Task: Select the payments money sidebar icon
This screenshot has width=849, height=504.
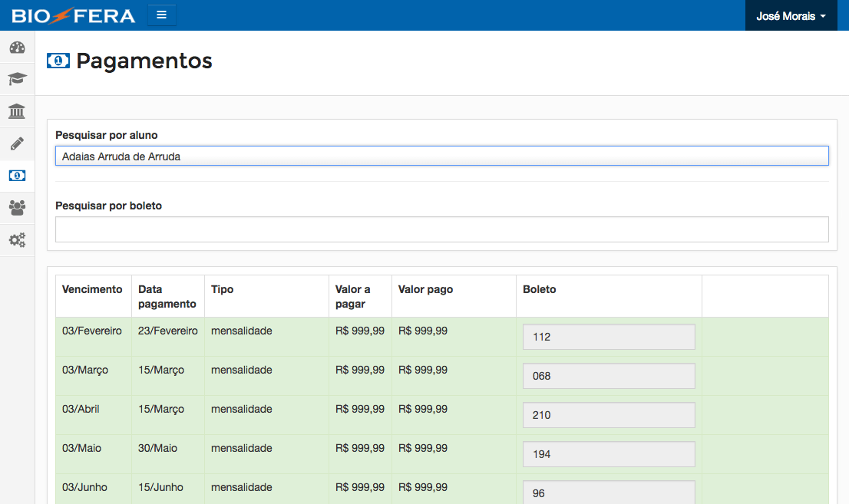Action: click(18, 176)
